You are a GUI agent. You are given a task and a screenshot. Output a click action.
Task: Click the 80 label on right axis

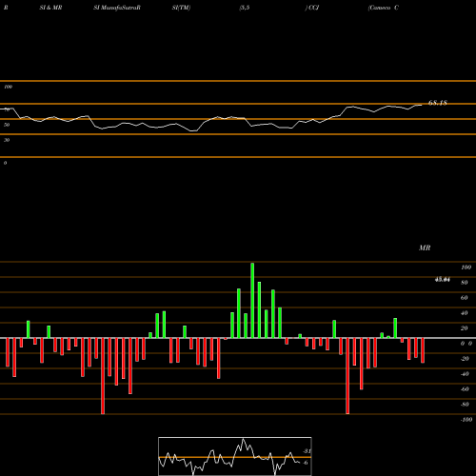click(x=465, y=283)
